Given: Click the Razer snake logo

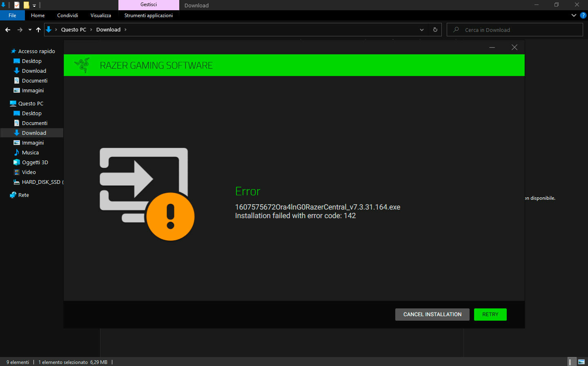Looking at the screenshot, I should click(x=82, y=65).
